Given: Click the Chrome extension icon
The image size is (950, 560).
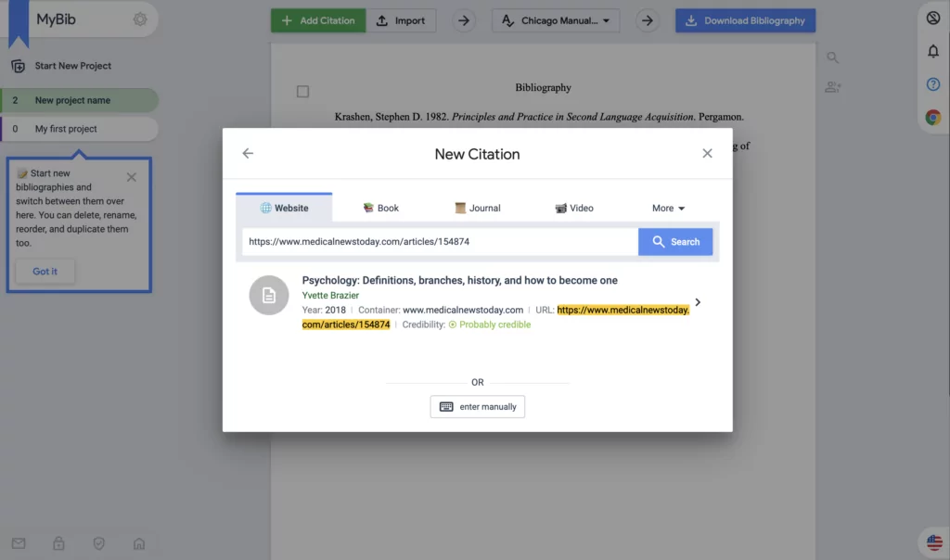Looking at the screenshot, I should point(933,117).
